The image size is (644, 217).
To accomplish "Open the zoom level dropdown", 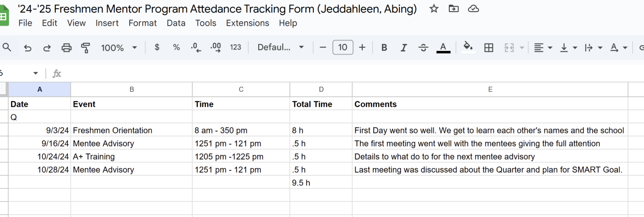I will point(119,48).
